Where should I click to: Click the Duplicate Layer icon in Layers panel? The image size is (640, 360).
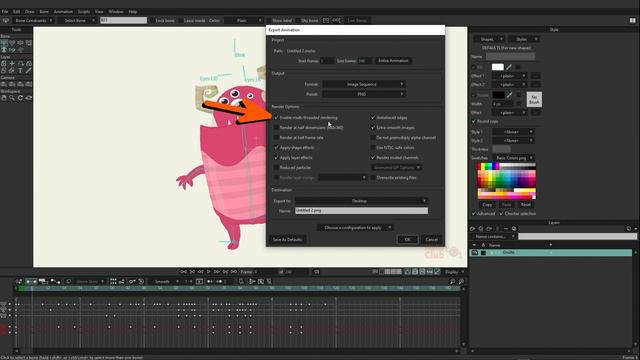(481, 229)
